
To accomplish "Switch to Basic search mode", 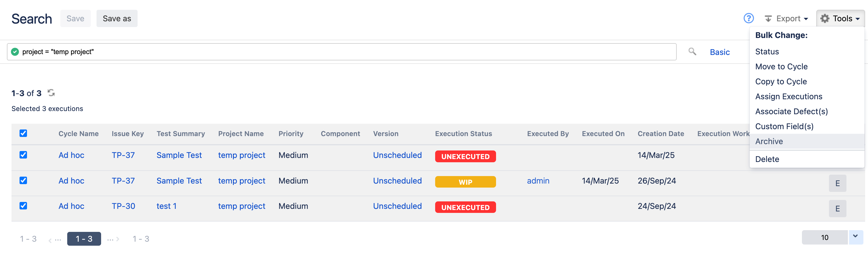I will [720, 52].
